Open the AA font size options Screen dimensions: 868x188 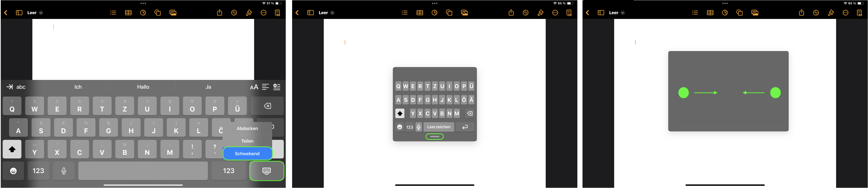point(254,87)
